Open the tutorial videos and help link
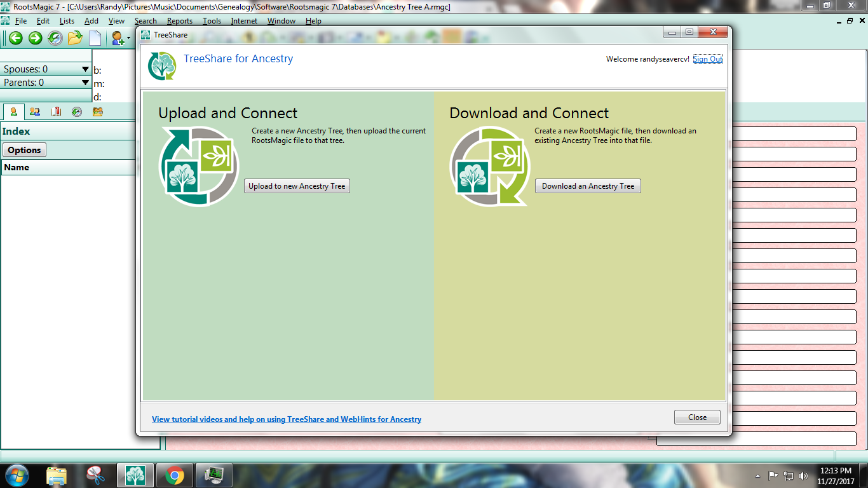This screenshot has height=488, width=868. pos(287,419)
